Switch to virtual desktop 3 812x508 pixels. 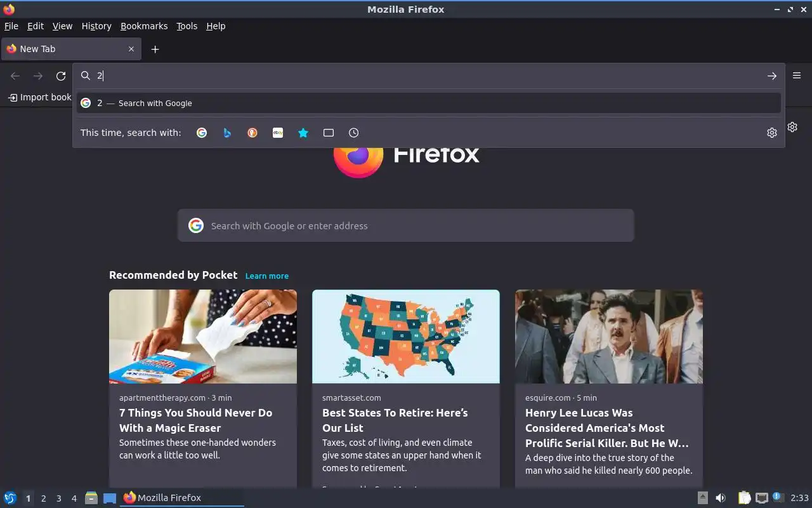58,498
